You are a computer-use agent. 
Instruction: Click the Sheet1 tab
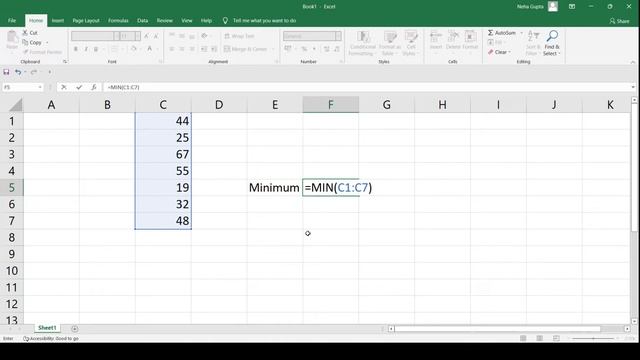tap(47, 328)
